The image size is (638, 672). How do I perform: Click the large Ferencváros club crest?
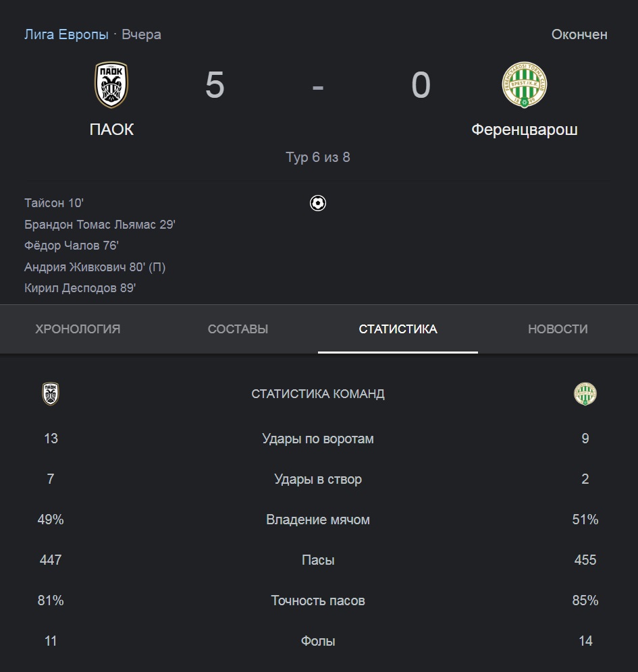tap(524, 85)
